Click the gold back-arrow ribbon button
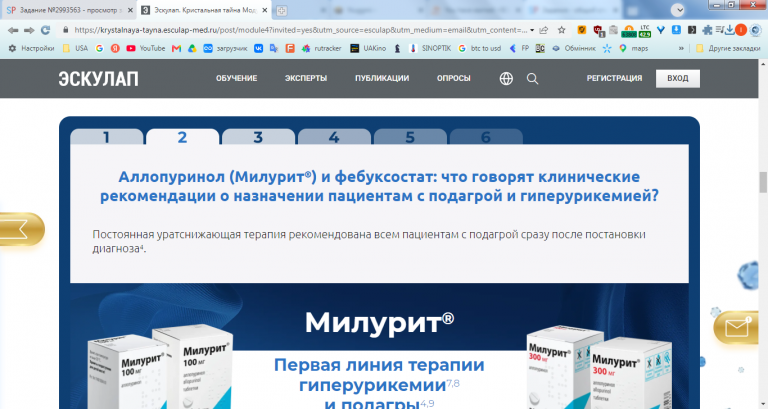 click(x=22, y=229)
